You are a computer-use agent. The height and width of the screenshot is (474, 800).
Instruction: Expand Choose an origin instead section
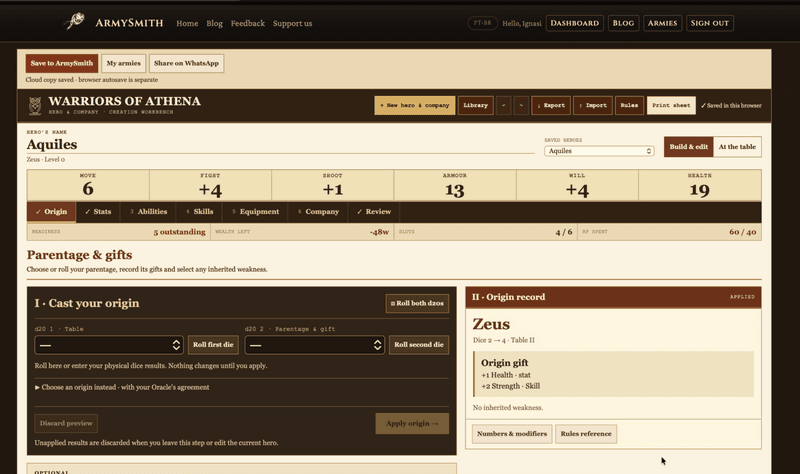(122, 387)
